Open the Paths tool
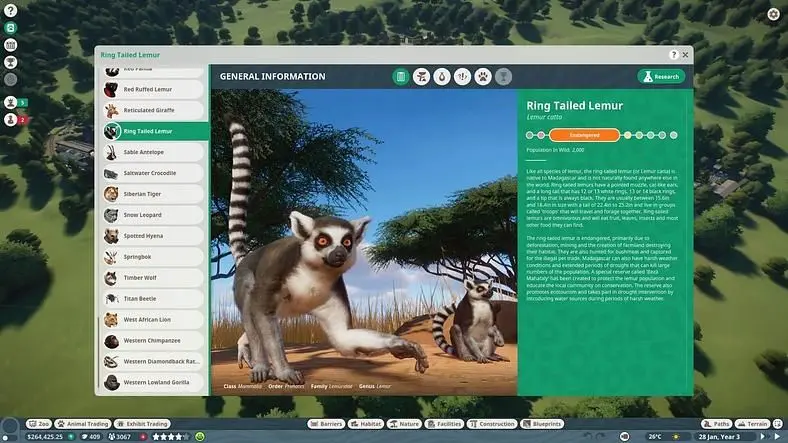Screen dimensions: 788x443 pos(716,424)
